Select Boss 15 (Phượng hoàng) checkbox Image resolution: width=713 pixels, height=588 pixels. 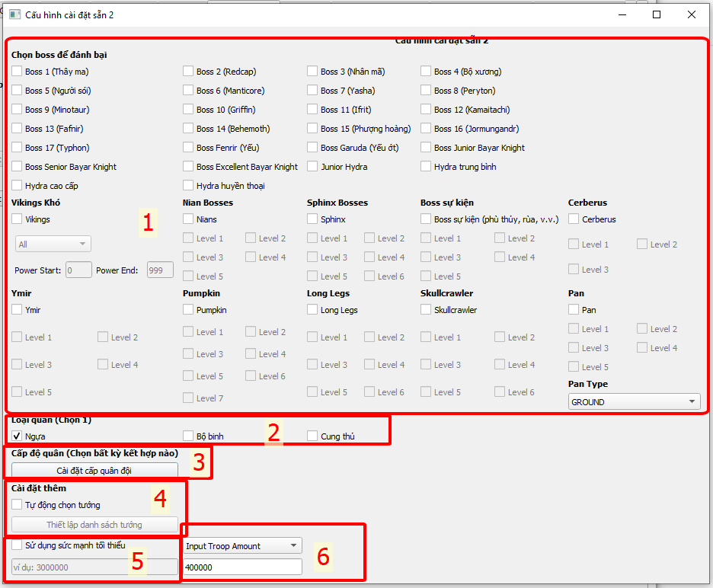(312, 129)
